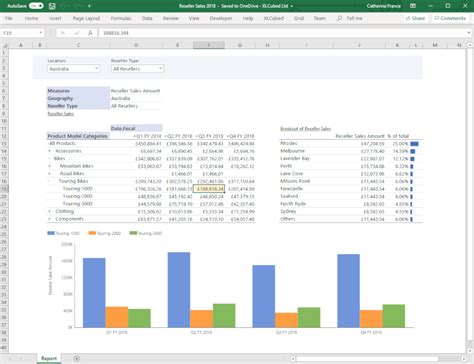Screen dimensions: 474x364
Task: Click the Name Box showing F19
Action: [19, 33]
